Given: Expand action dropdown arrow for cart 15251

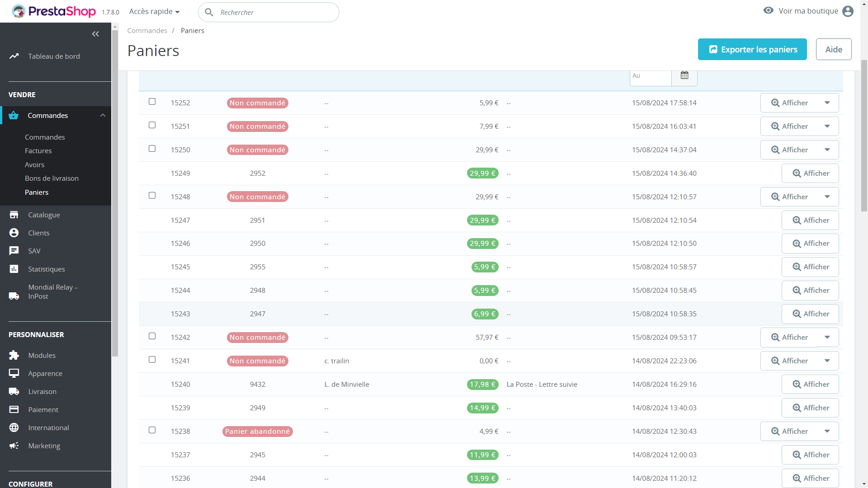Looking at the screenshot, I should point(827,127).
